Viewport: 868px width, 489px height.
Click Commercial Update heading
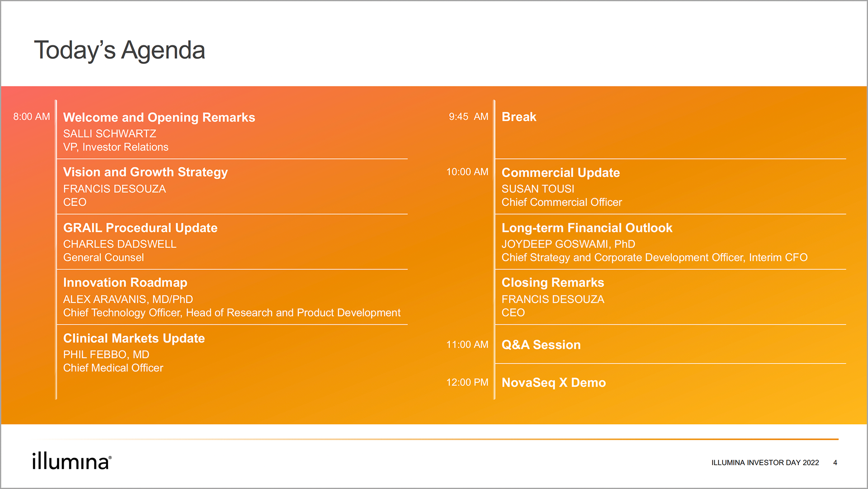[x=561, y=172]
